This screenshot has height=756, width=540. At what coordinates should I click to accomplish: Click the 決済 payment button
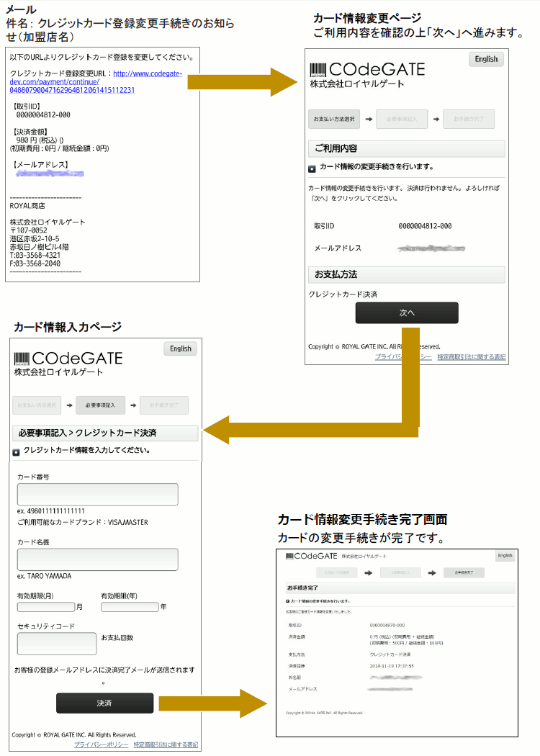(x=104, y=703)
